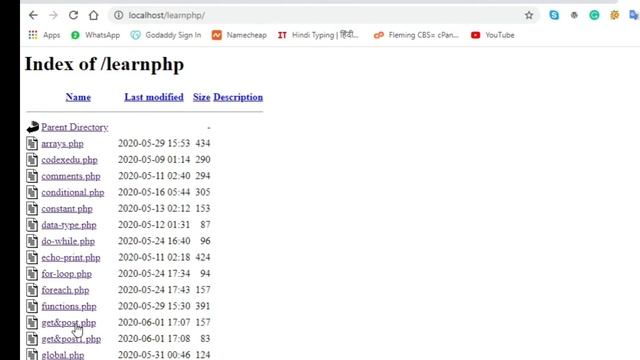Image resolution: width=640 pixels, height=360 pixels.
Task: Open the Apps bookmark
Action: [44, 35]
